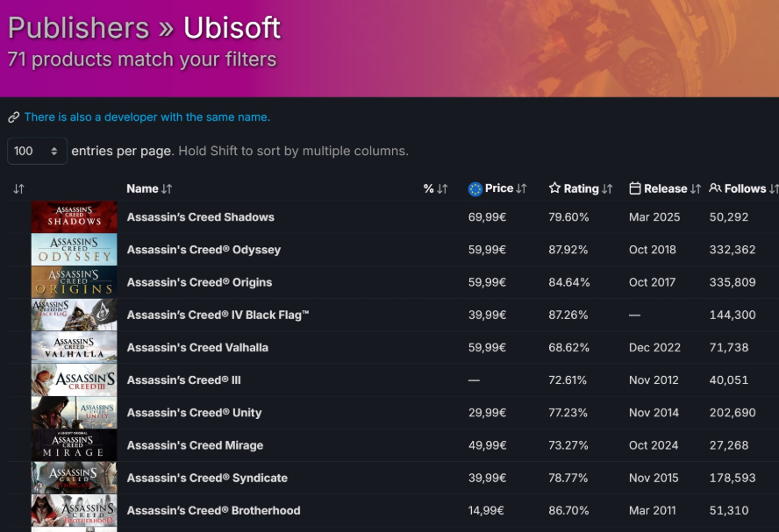Click the Dec 2022 release date
Screen dimensions: 779x532
pos(654,347)
